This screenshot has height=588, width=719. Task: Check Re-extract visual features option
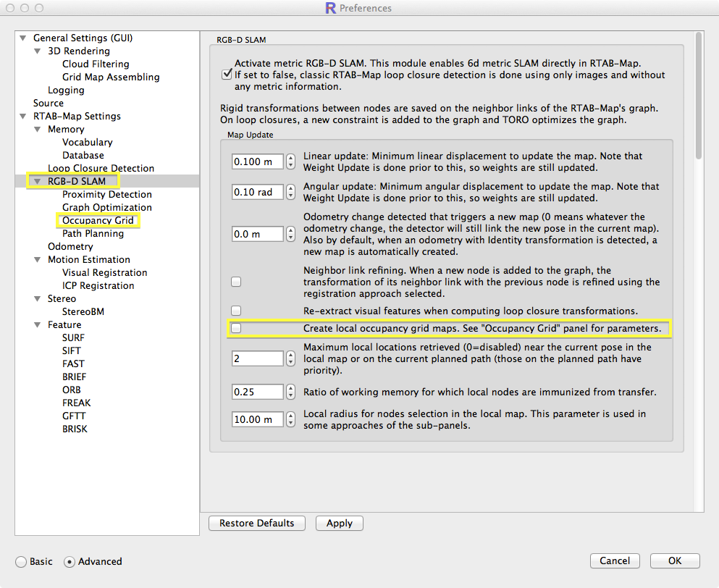236,311
